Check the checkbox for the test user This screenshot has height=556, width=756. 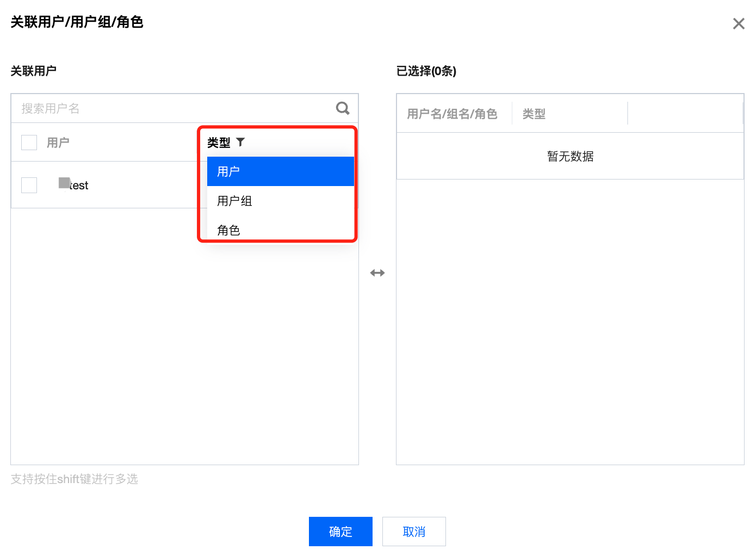click(x=29, y=185)
